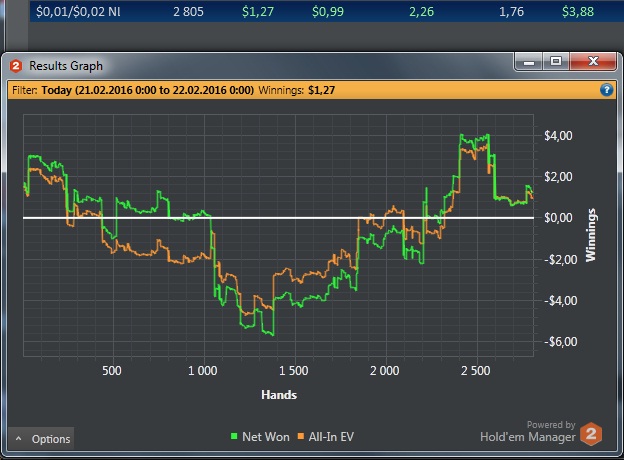Click the 2 805 hands cell
The height and width of the screenshot is (460, 624).
point(188,12)
